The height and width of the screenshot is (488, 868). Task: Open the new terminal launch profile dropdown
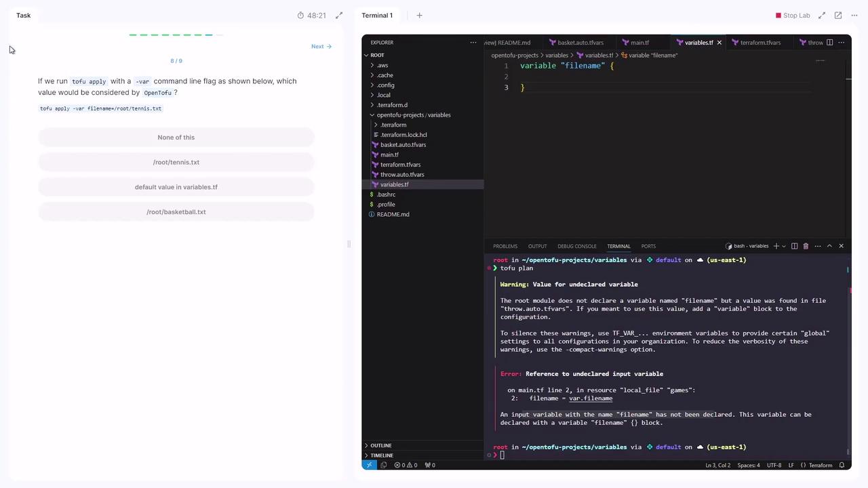coord(784,246)
